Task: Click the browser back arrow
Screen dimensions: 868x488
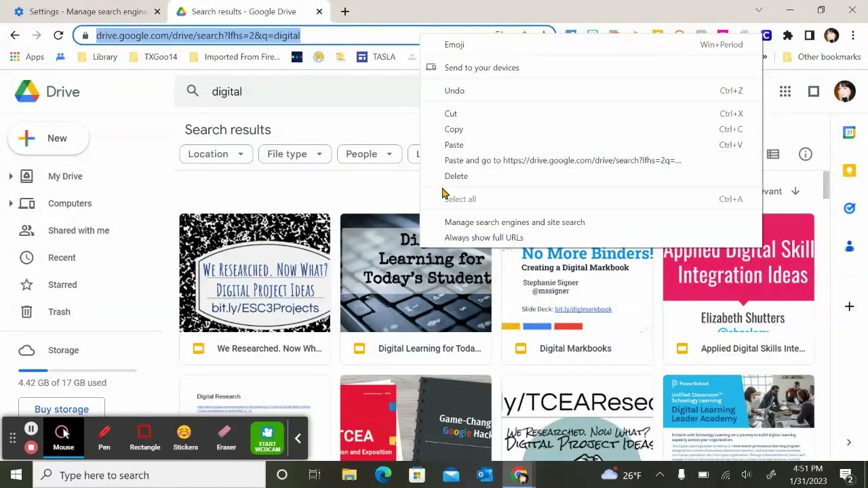Action: coord(15,35)
